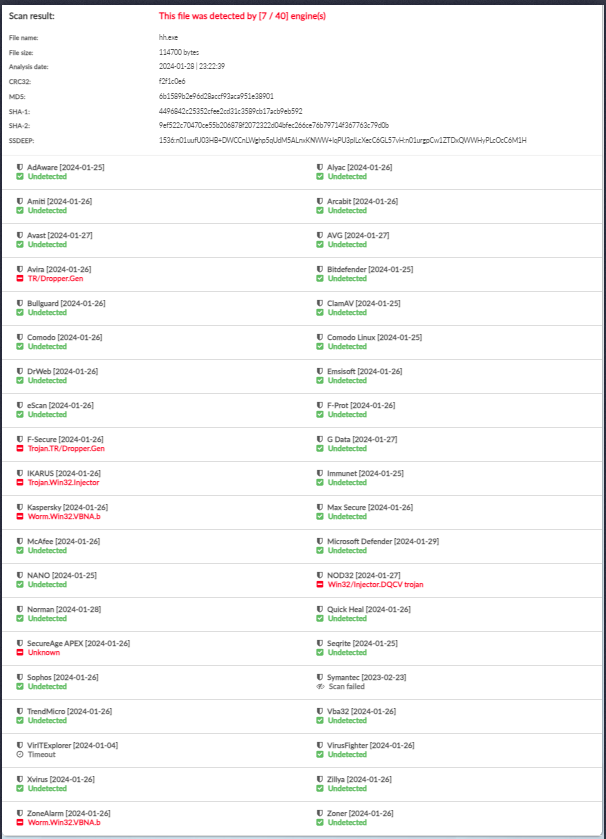Click the eScan engine label

tap(37, 405)
